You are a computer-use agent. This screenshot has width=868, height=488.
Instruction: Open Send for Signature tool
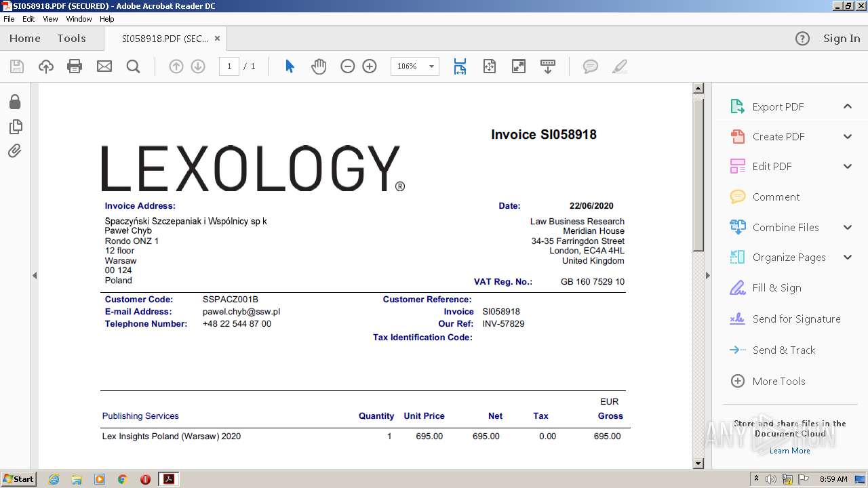(796, 319)
